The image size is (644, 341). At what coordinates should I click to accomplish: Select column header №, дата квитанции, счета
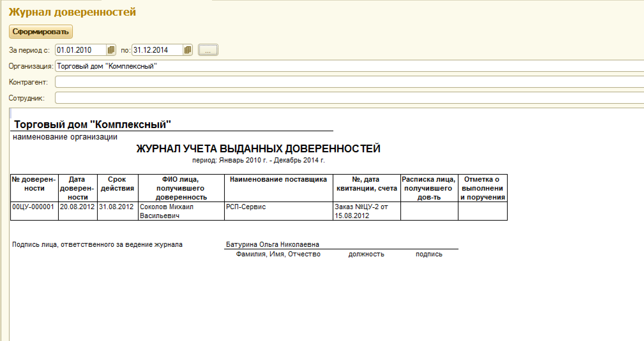(x=367, y=188)
